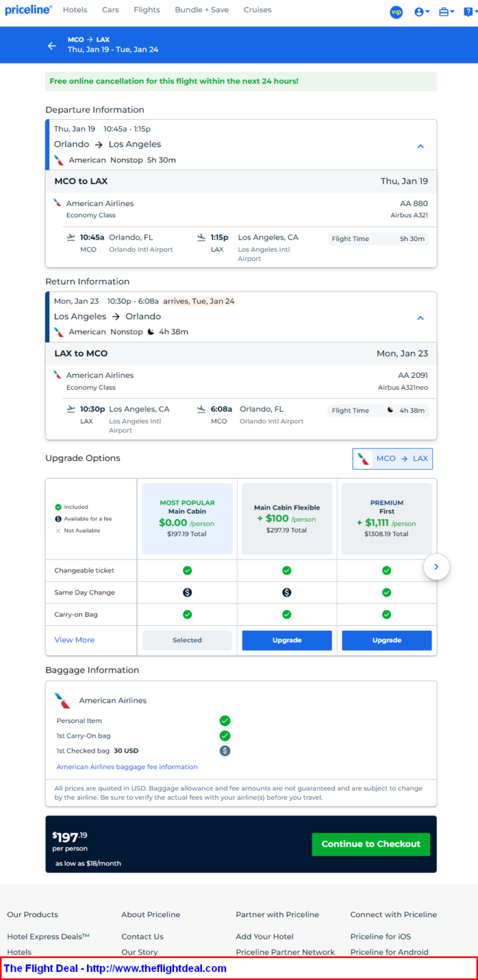478x980 pixels.
Task: Show next upgrade options with right arrow
Action: pyautogui.click(x=436, y=567)
